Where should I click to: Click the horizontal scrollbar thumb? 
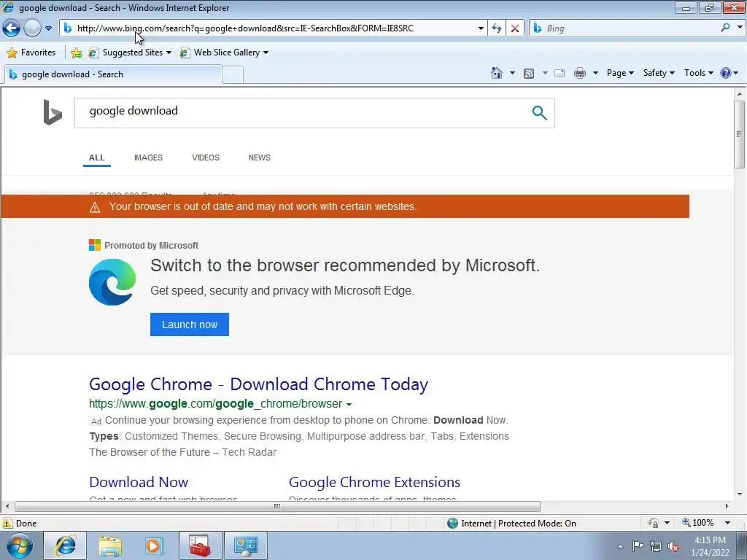277,506
